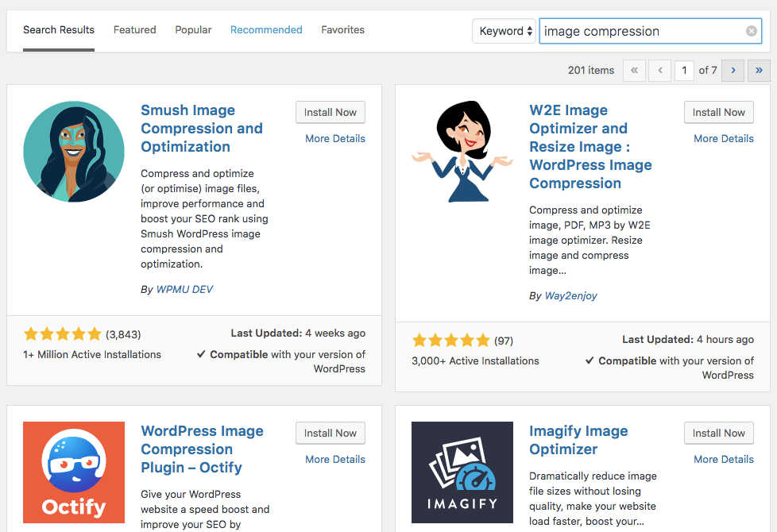This screenshot has height=532, width=777.
Task: Click Install Now for W2E Image Optimizer
Action: (x=718, y=112)
